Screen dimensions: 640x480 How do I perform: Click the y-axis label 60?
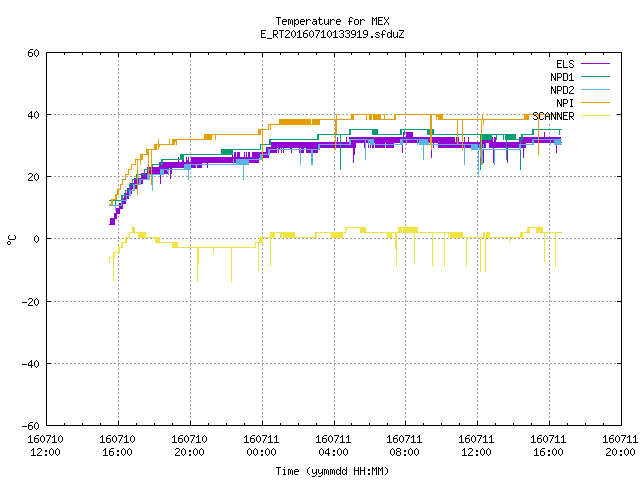[33, 53]
